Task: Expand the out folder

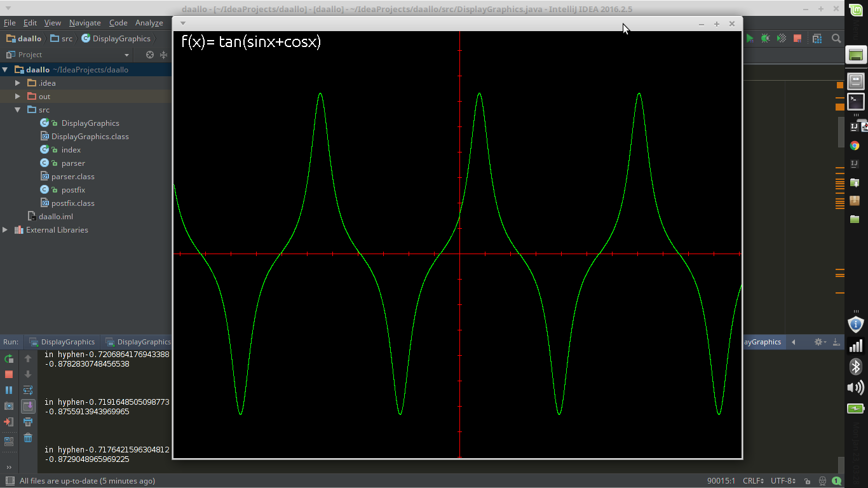Action: pyautogui.click(x=18, y=97)
